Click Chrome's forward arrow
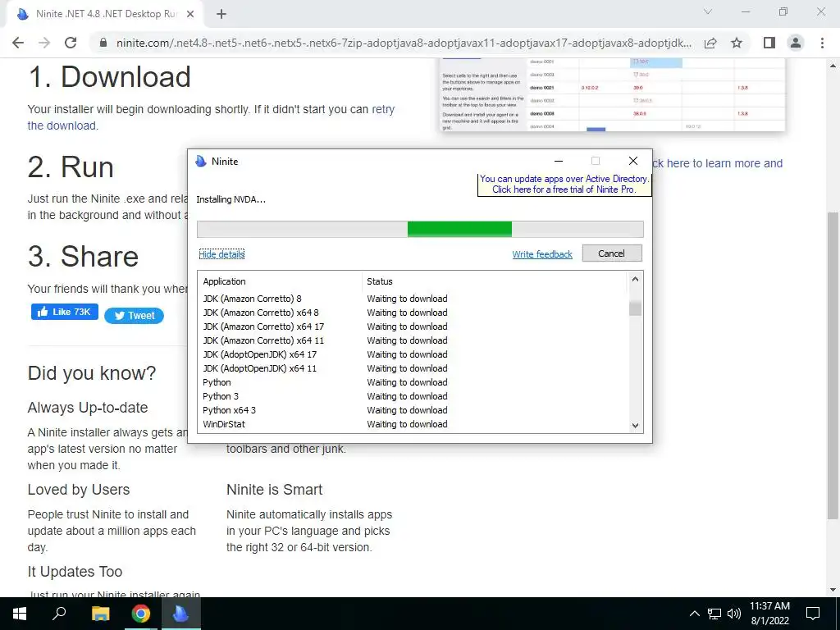This screenshot has height=630, width=840. [44, 43]
